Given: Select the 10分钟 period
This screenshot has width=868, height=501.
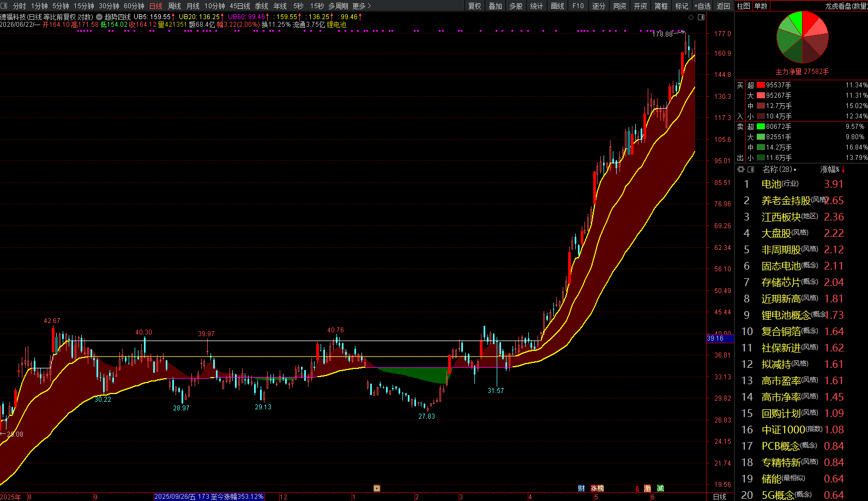Looking at the screenshot, I should pyautogui.click(x=215, y=6).
